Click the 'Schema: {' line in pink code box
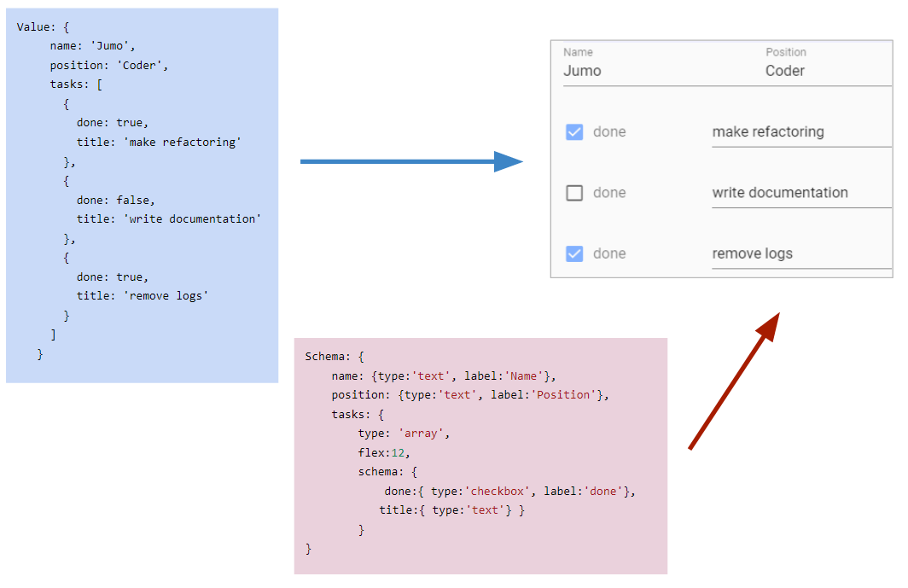Screen dimensions: 908x588 [x=335, y=356]
